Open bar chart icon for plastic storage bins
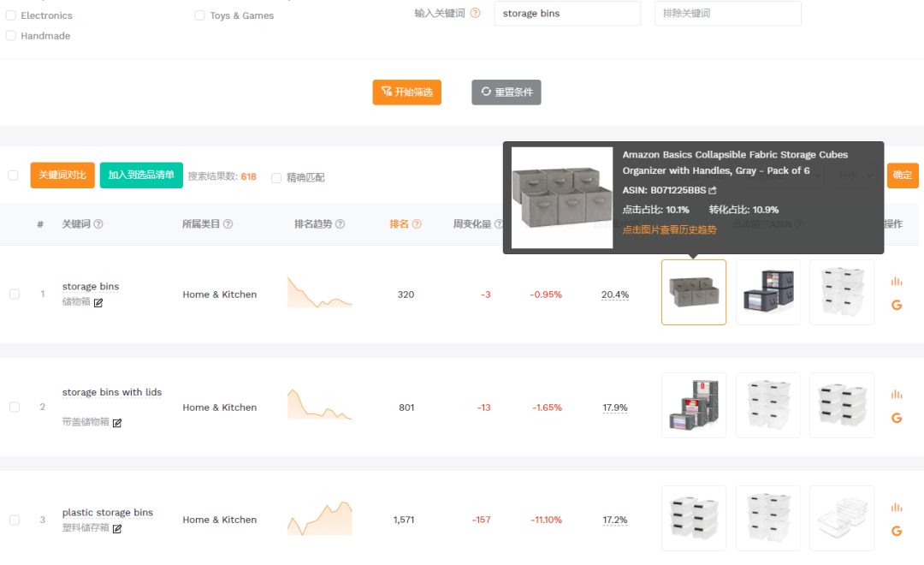 click(897, 507)
